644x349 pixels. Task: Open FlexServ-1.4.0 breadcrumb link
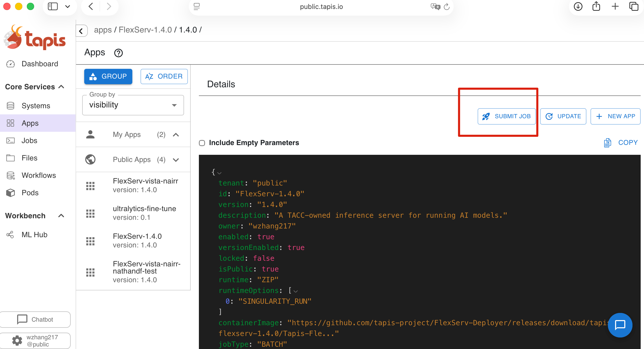click(145, 30)
